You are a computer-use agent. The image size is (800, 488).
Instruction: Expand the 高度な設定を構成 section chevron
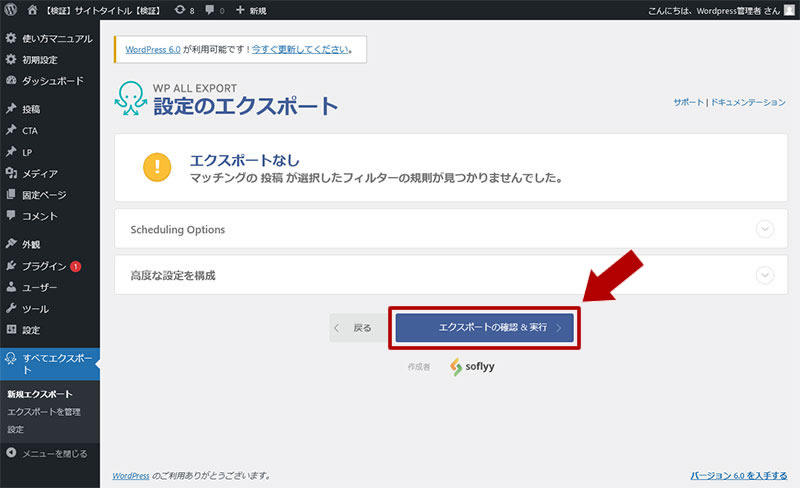(x=765, y=275)
